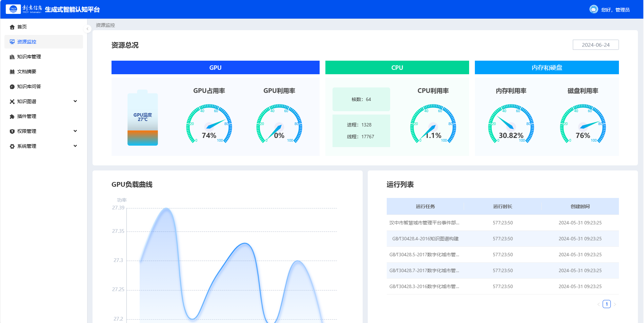Click the GPU利用率 gauge showing 0%
This screenshot has height=323, width=644.
pyautogui.click(x=279, y=124)
